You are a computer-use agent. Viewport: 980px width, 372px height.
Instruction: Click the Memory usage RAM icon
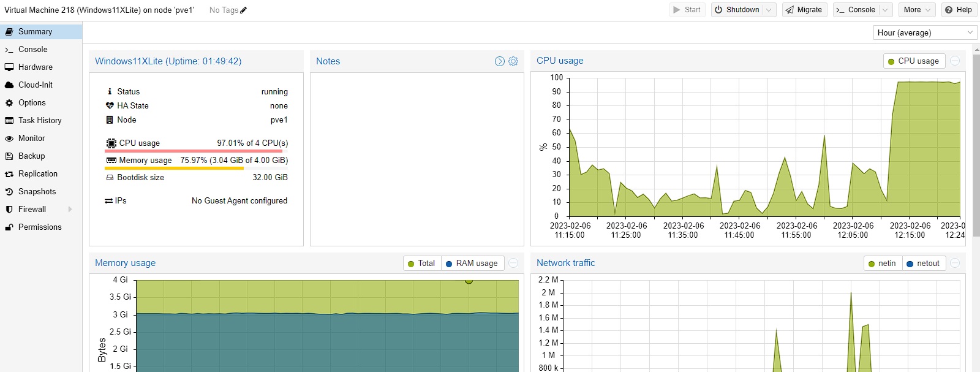(111, 161)
